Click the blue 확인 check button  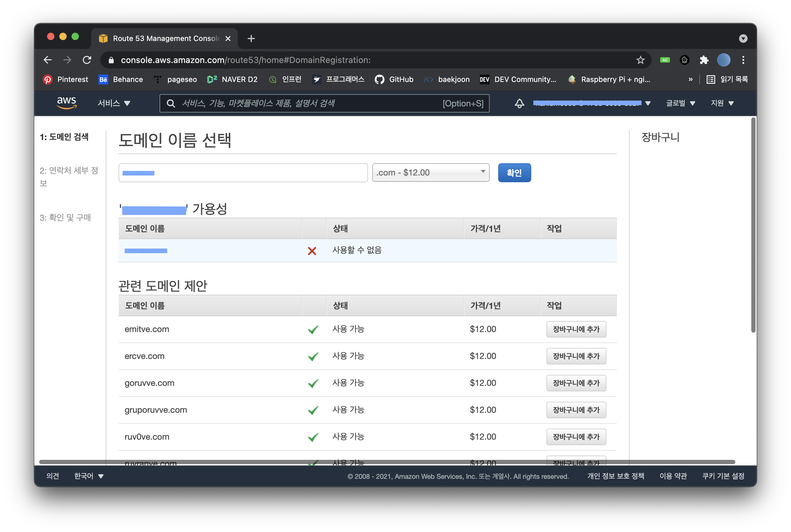point(514,173)
